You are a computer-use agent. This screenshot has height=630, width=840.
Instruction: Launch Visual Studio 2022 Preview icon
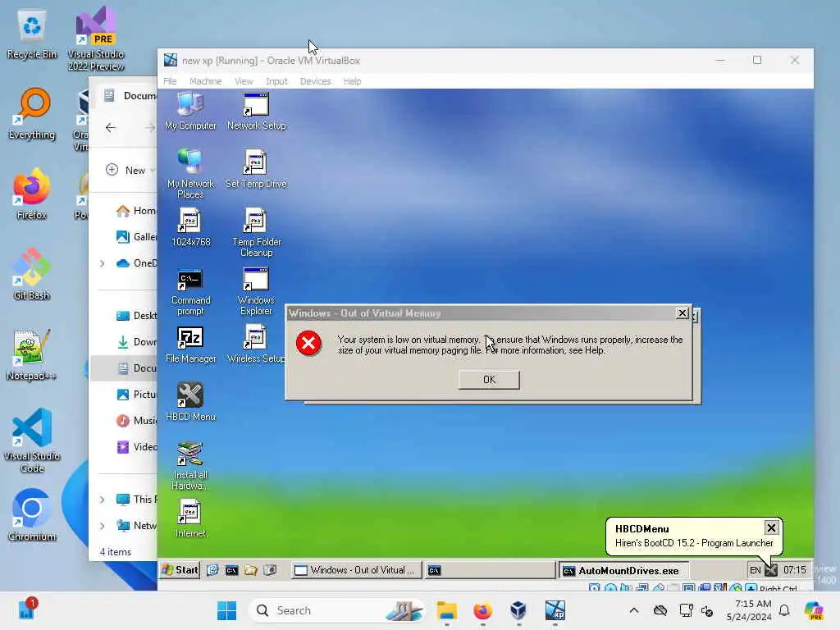[96, 39]
